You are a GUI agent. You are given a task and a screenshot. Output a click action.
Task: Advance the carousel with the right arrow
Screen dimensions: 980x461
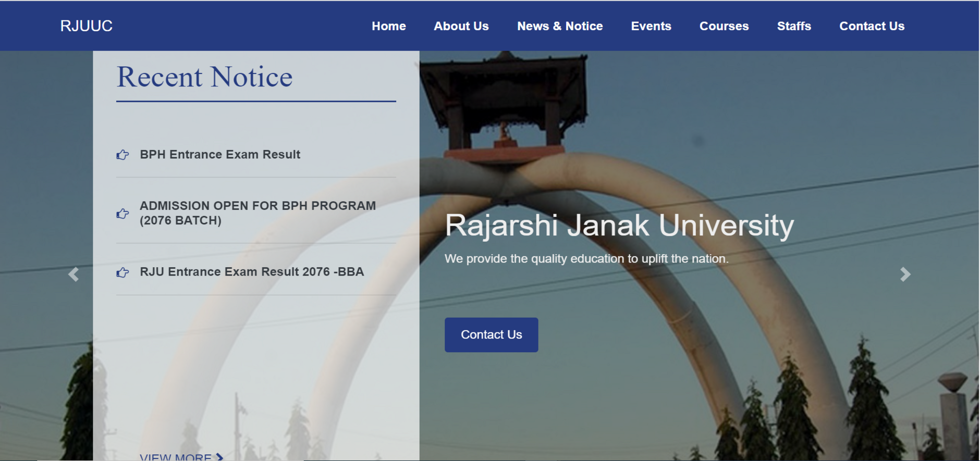(905, 275)
